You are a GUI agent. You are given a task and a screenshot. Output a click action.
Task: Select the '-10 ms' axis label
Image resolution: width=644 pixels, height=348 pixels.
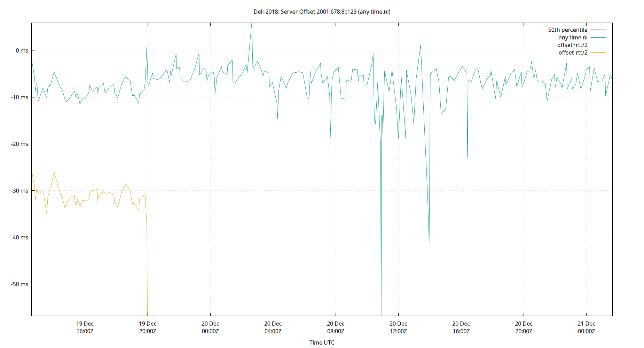(19, 97)
